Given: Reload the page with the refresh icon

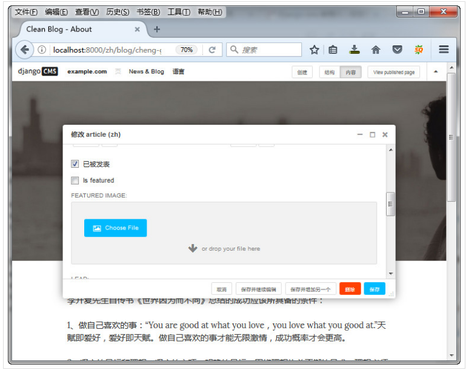Looking at the screenshot, I should 212,50.
